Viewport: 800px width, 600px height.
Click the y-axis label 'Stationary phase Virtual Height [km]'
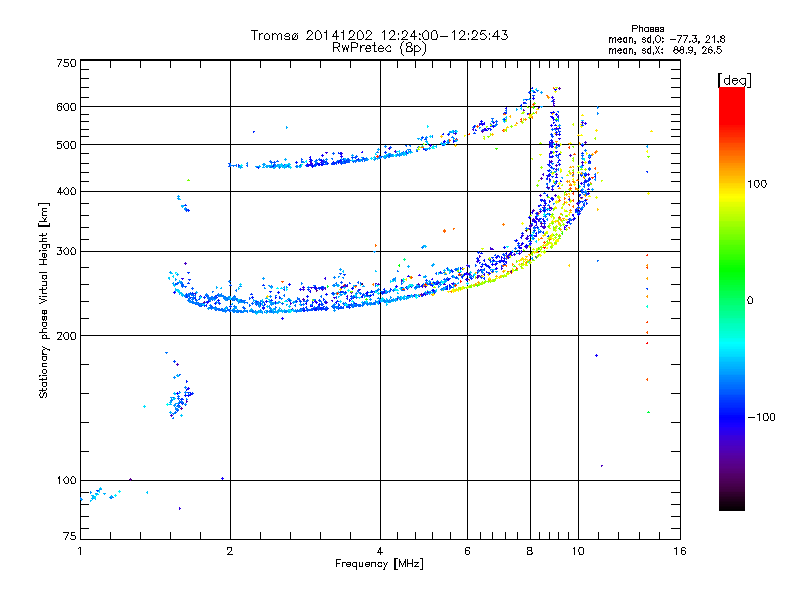coord(44,300)
